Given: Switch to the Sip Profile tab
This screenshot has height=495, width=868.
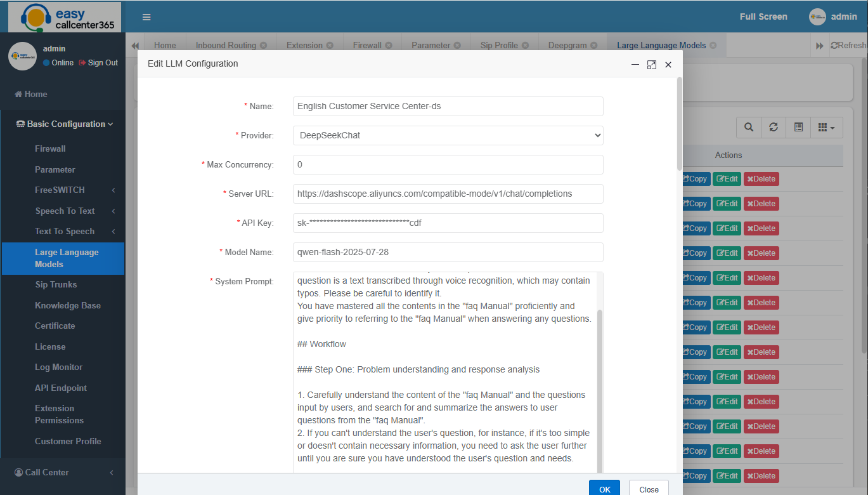Looking at the screenshot, I should [499, 46].
